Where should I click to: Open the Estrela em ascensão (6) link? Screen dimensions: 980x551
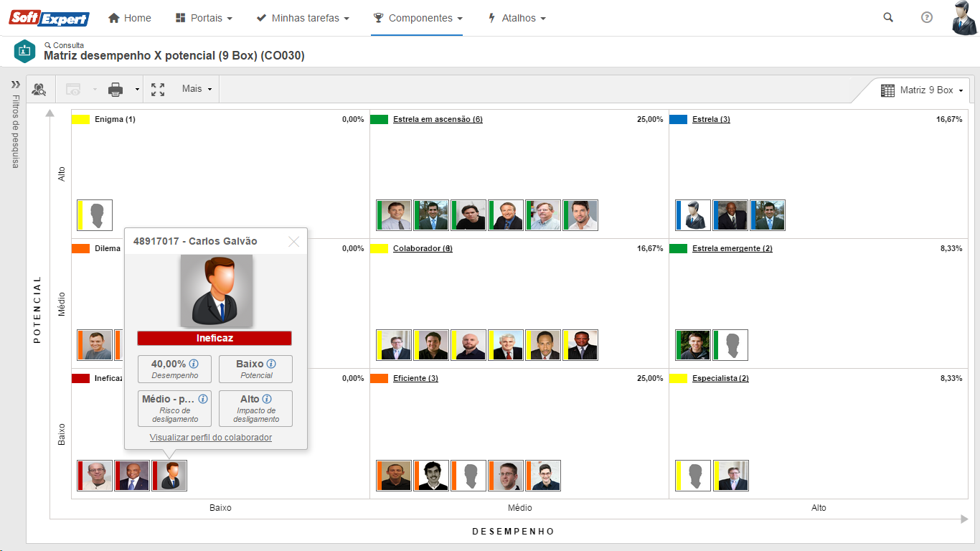(438, 119)
